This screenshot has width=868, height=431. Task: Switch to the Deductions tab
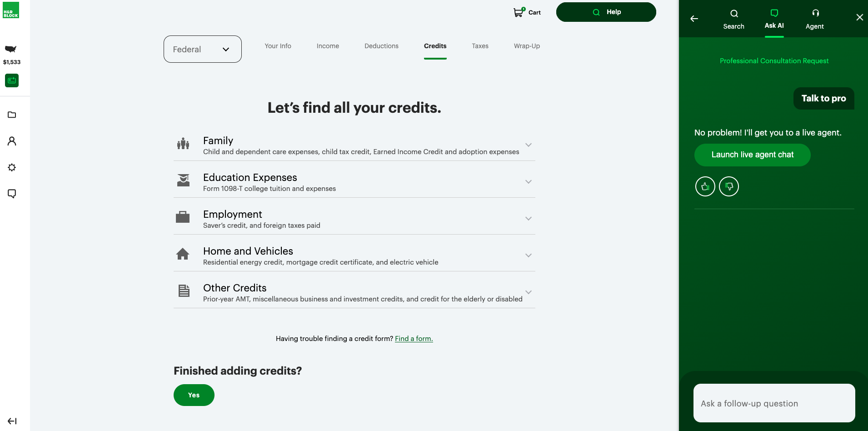[381, 46]
